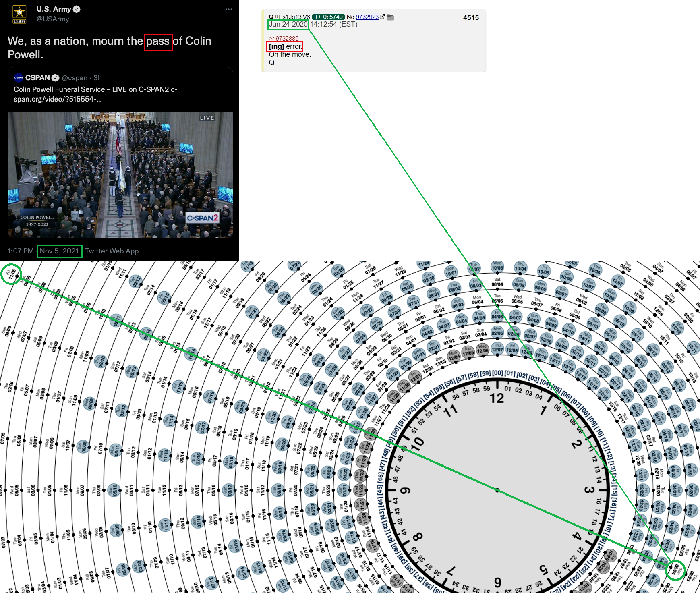The image size is (700, 593).
Task: Open the @cspan handle in the quoted tweet
Action: point(75,78)
